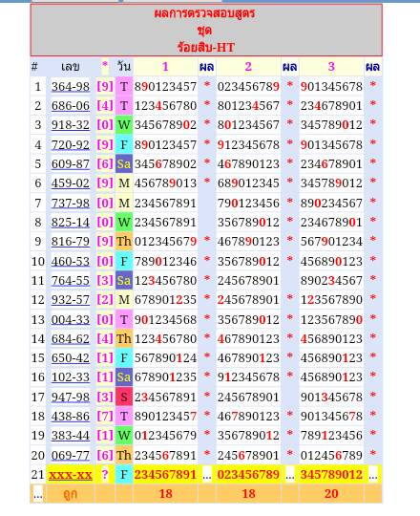The image size is (420, 516).
Task: Click the yellow 234567891 prediction cell
Action: coord(165,475)
